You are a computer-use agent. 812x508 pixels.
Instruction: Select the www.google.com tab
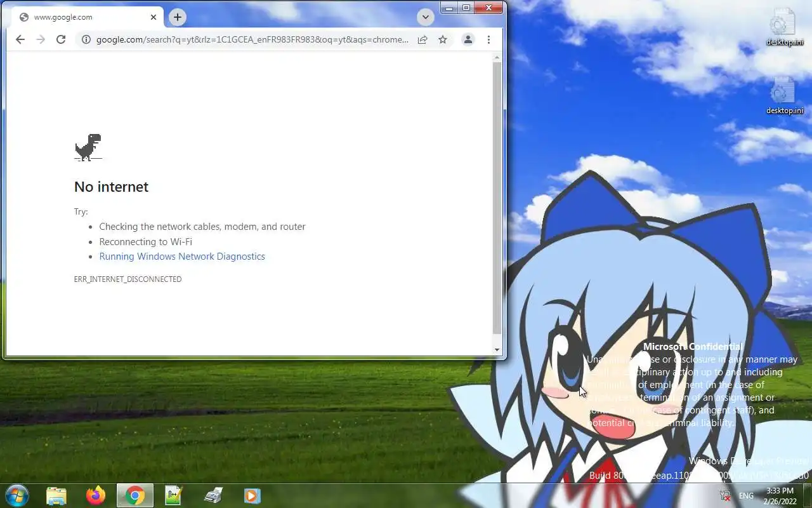click(88, 17)
